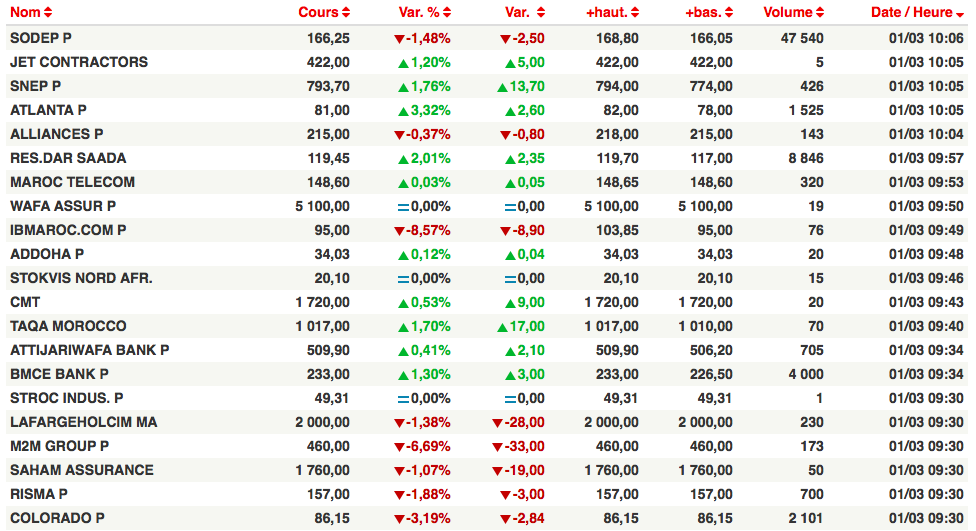Image resolution: width=976 pixels, height=531 pixels.
Task: Click the sort arrows next to Var. %
Action: [447, 13]
